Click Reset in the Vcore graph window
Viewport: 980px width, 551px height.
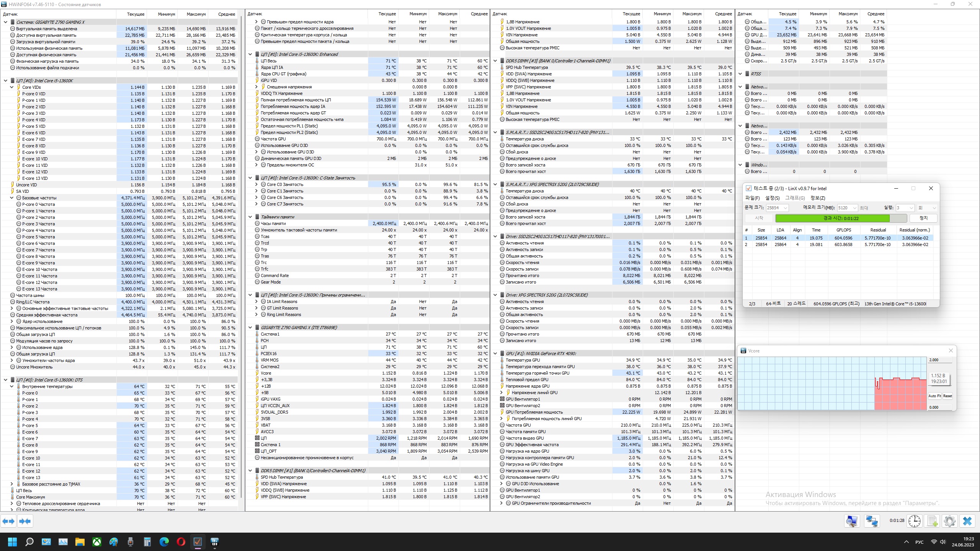pyautogui.click(x=947, y=396)
